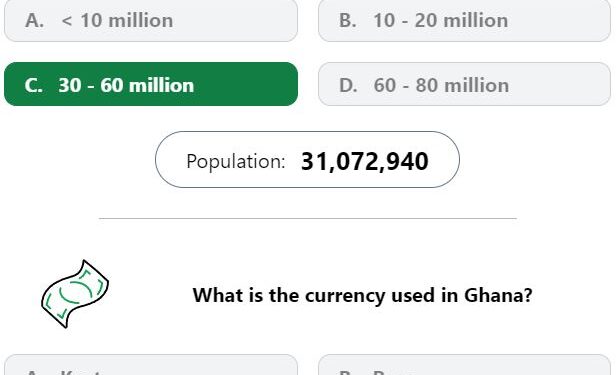Click the horizontal divider between questions
This screenshot has width=616, height=375.
click(x=308, y=218)
